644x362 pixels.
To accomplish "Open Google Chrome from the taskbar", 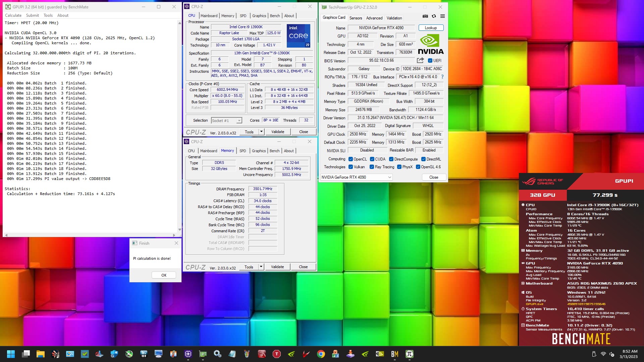I will pos(321,354).
